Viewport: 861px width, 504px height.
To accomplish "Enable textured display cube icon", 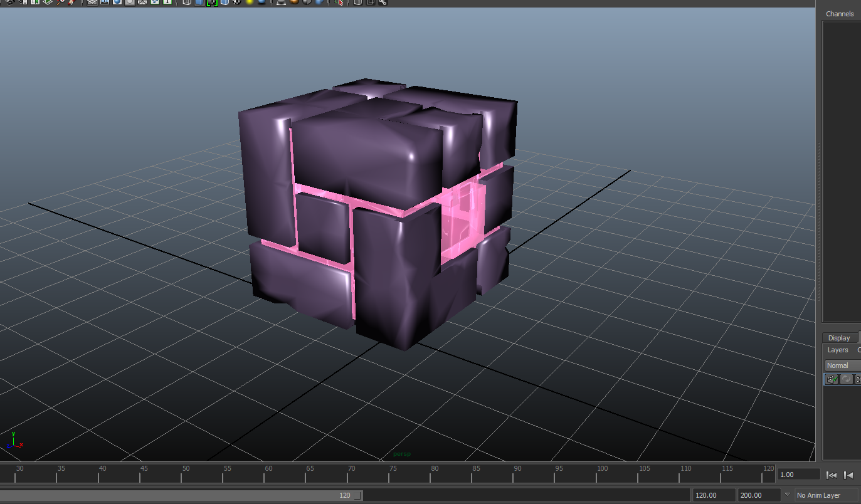I will pyautogui.click(x=224, y=2).
